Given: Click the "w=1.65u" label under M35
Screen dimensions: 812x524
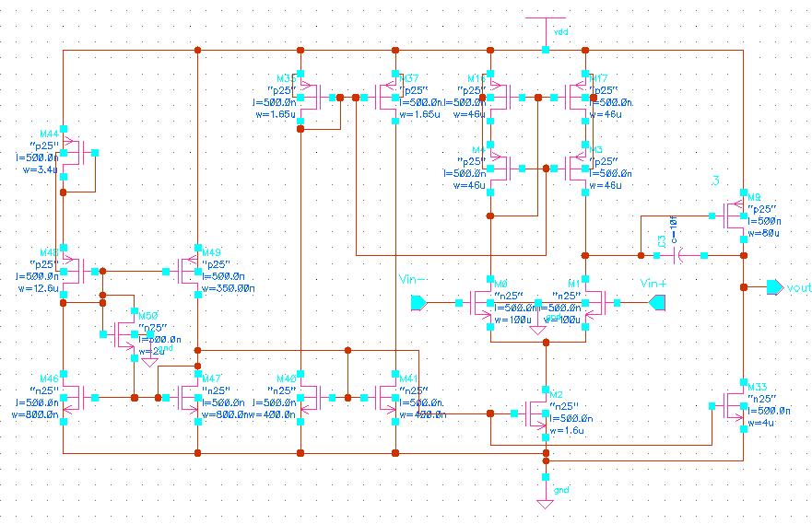Looking at the screenshot, I should coord(276,114).
